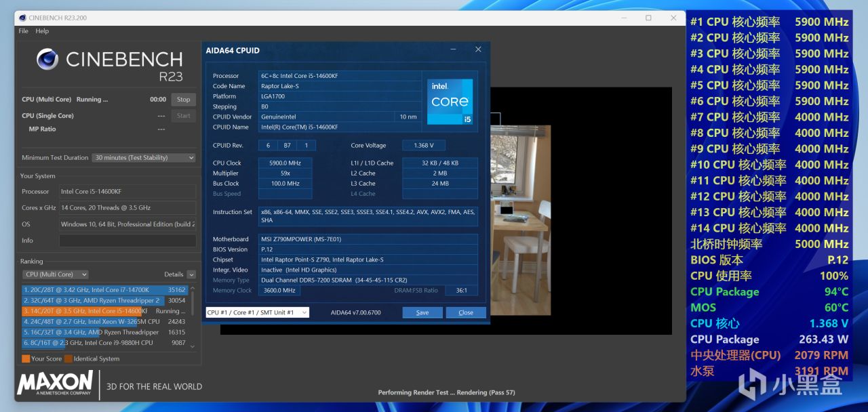Click the Memory Clock 3600.0 MHz value

pyautogui.click(x=279, y=290)
